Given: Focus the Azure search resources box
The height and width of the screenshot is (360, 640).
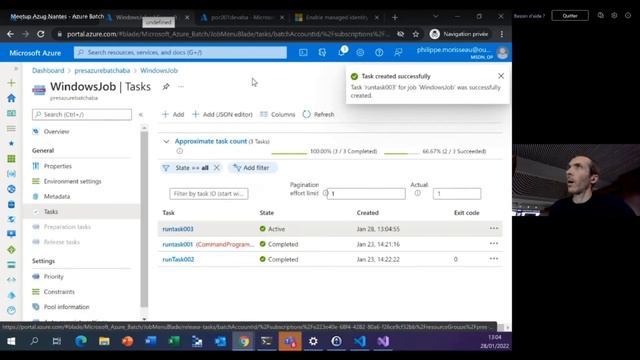Looking at the screenshot, I should pyautogui.click(x=180, y=52).
